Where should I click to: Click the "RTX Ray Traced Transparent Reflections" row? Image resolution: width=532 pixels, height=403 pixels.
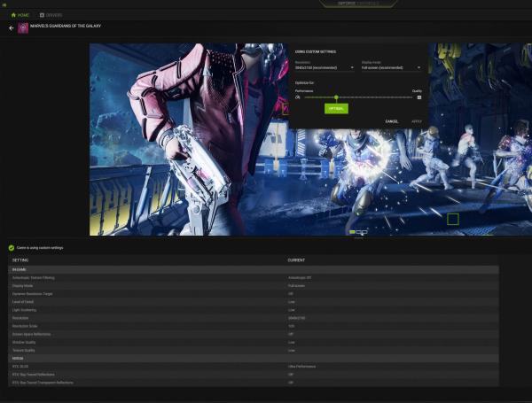coord(254,383)
